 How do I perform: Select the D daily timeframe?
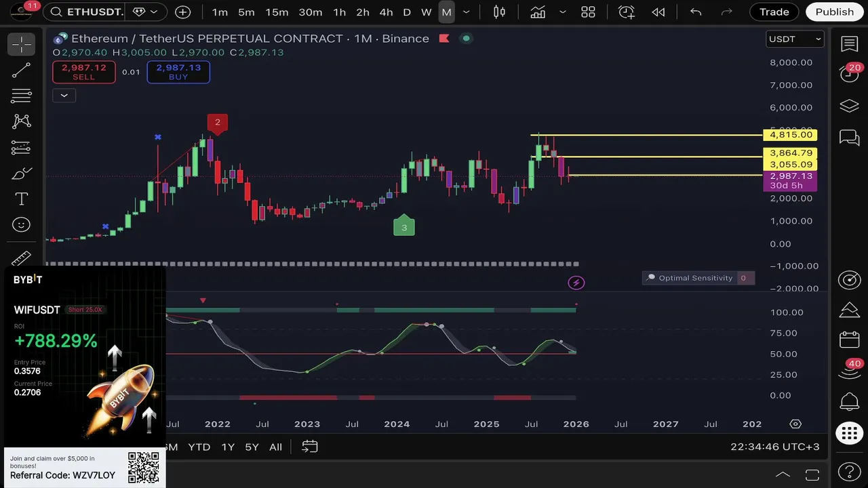pos(407,12)
